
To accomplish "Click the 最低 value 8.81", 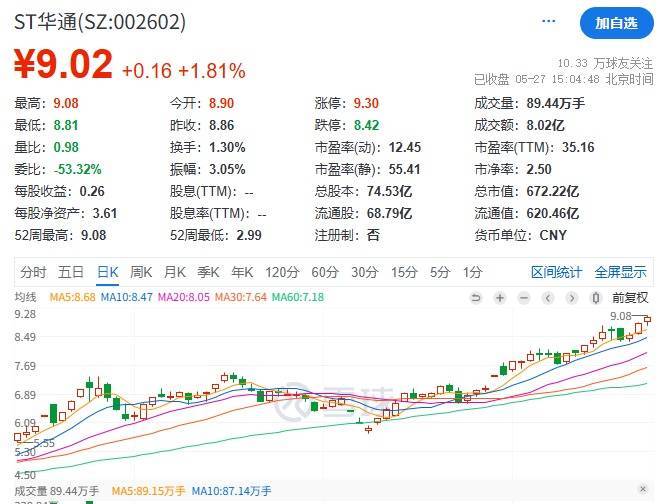I will point(66,125).
